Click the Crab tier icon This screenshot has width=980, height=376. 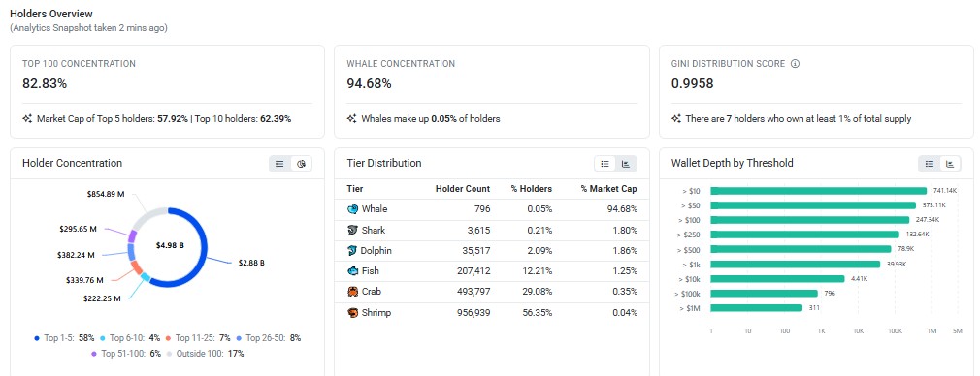click(352, 292)
